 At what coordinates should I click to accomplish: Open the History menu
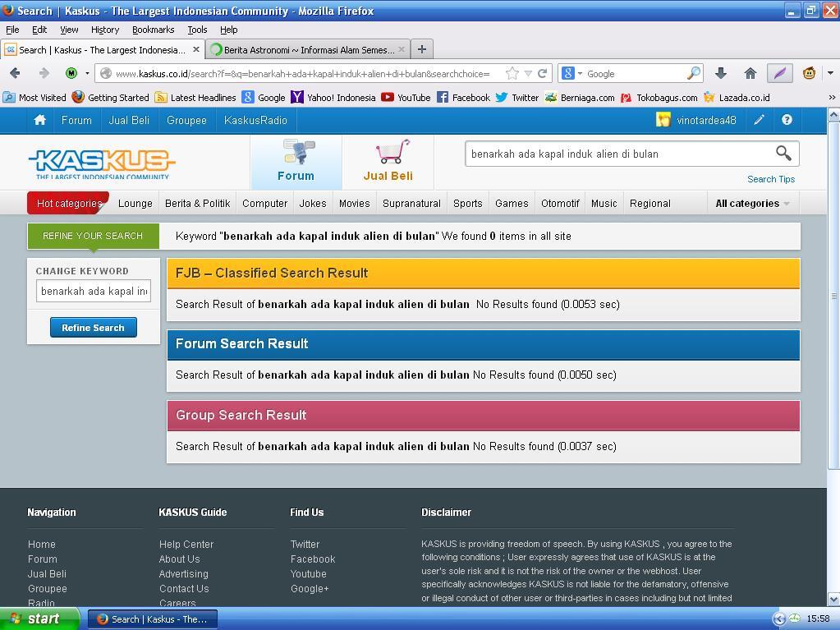[x=105, y=30]
